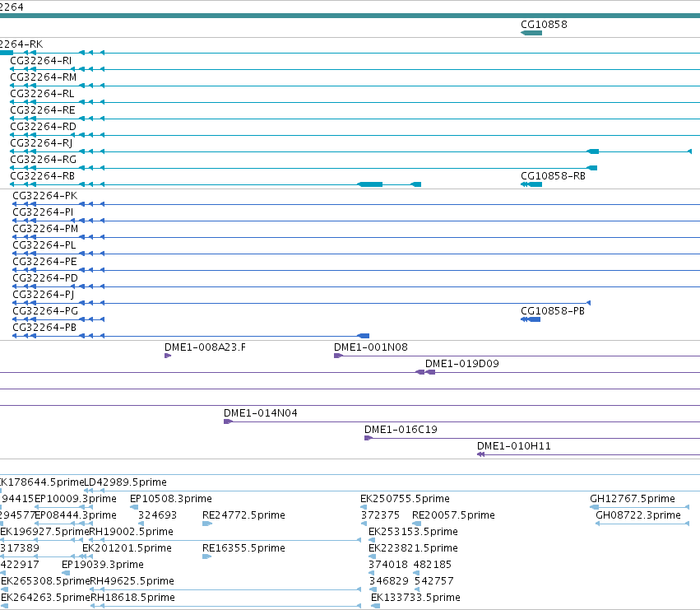Select the RH19002.5prime EST label
Image resolution: width=700 pixels, height=610 pixels.
[132, 533]
